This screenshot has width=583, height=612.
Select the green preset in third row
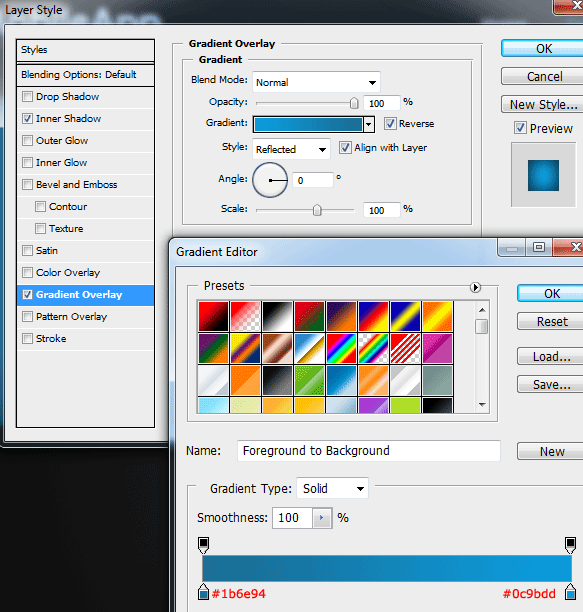(x=309, y=380)
